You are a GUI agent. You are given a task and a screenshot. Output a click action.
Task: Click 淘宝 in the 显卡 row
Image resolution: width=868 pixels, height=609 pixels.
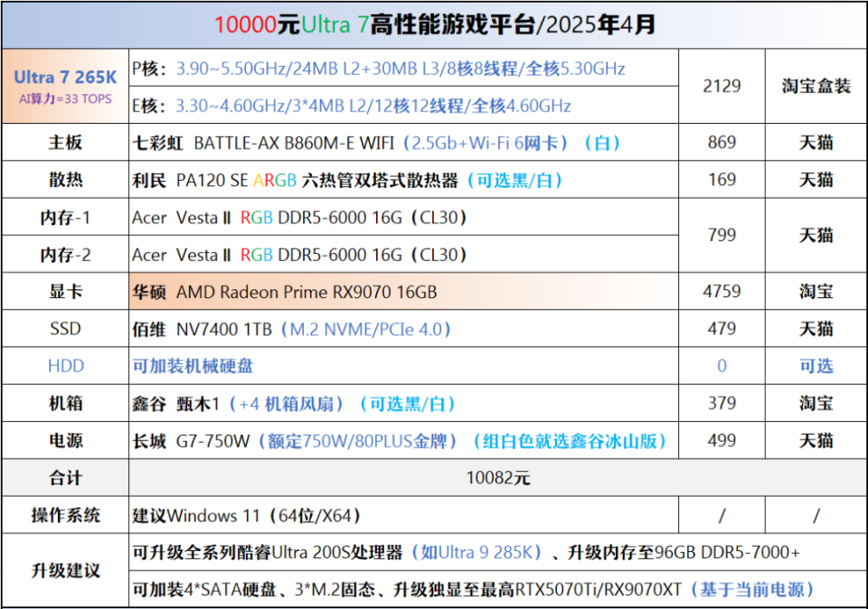click(x=816, y=291)
